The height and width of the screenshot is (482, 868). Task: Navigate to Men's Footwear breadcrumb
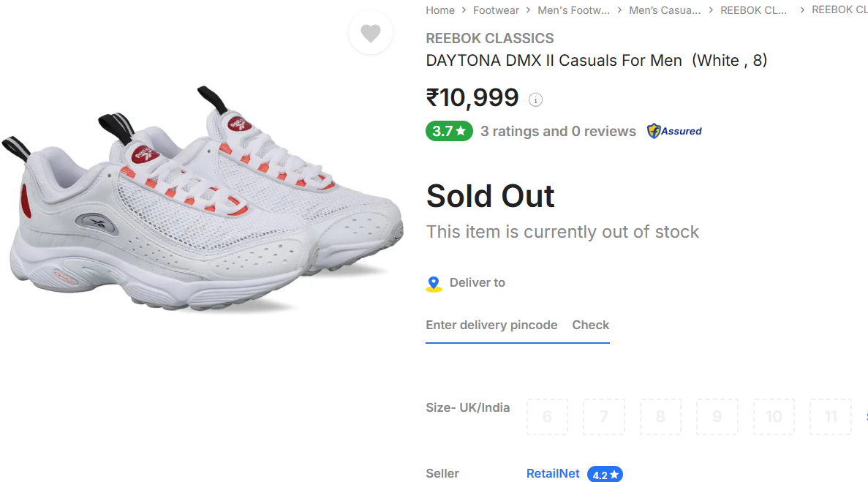[x=573, y=10]
